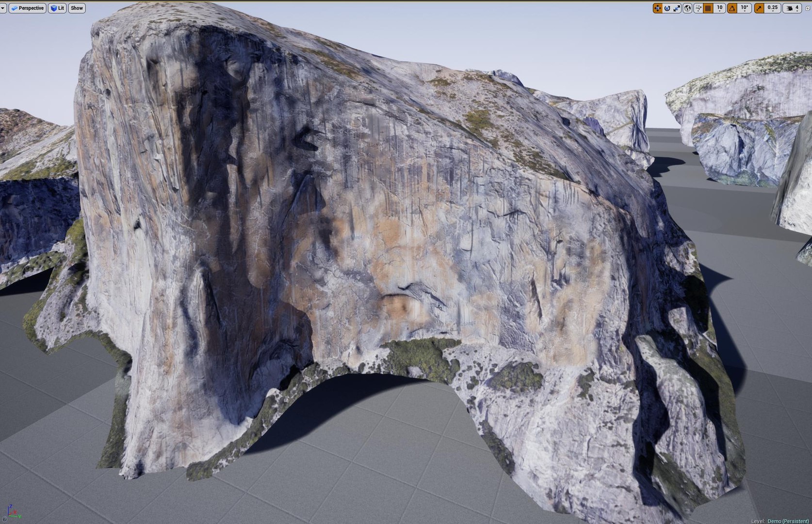
Task: Open the grid snap size 10 dropdown
Action: (x=720, y=8)
